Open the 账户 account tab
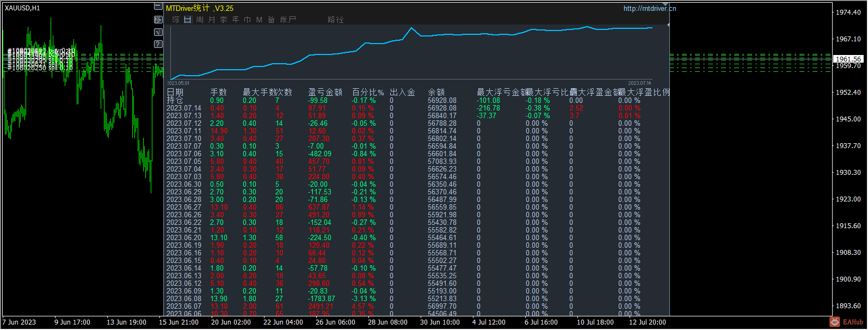 [288, 20]
